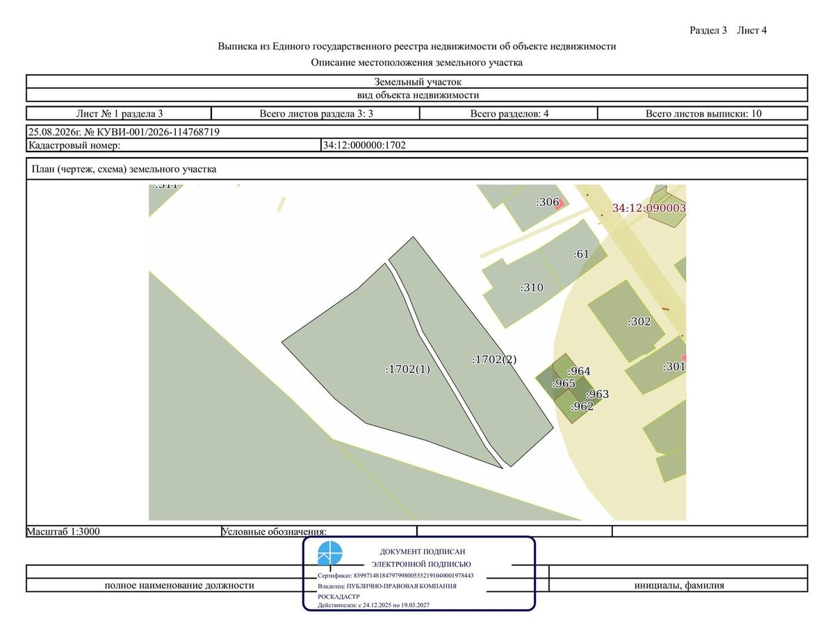Click the Rosreestr emblem in the signature stamp
Screen dimensions: 834x644
[330, 554]
